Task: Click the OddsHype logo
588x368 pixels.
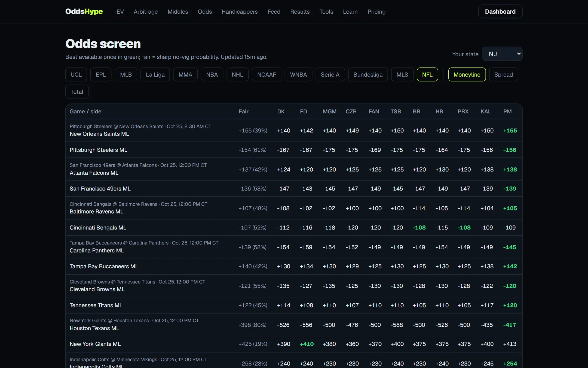Action: (x=84, y=11)
